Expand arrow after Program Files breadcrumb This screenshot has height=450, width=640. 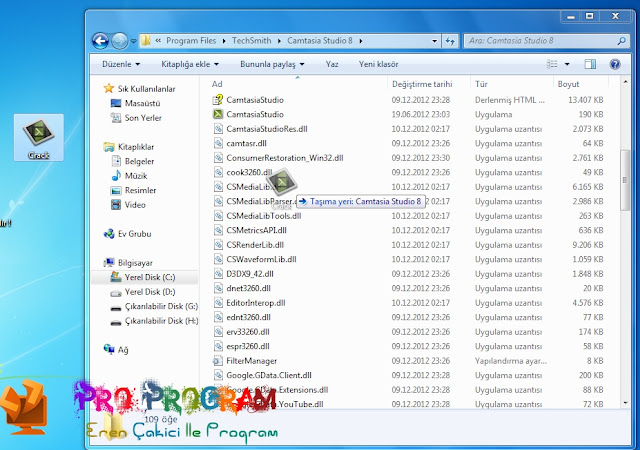pos(224,41)
